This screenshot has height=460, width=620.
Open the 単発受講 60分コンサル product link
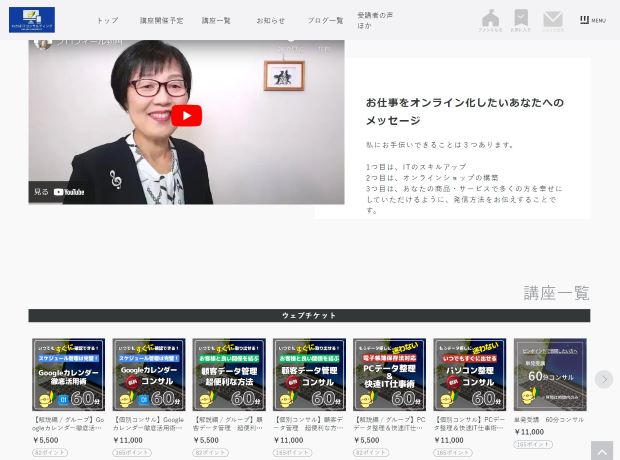(x=549, y=420)
